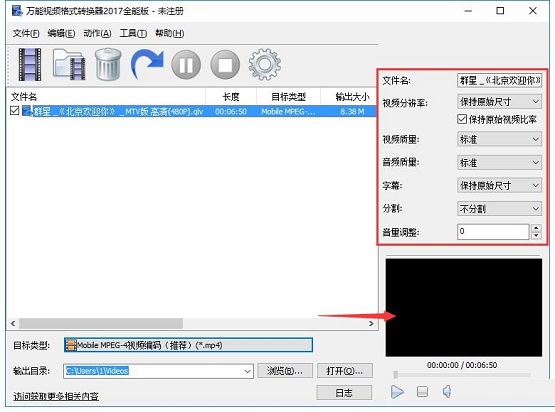
Task: Open the 视频质量 dropdown
Action: (499, 139)
